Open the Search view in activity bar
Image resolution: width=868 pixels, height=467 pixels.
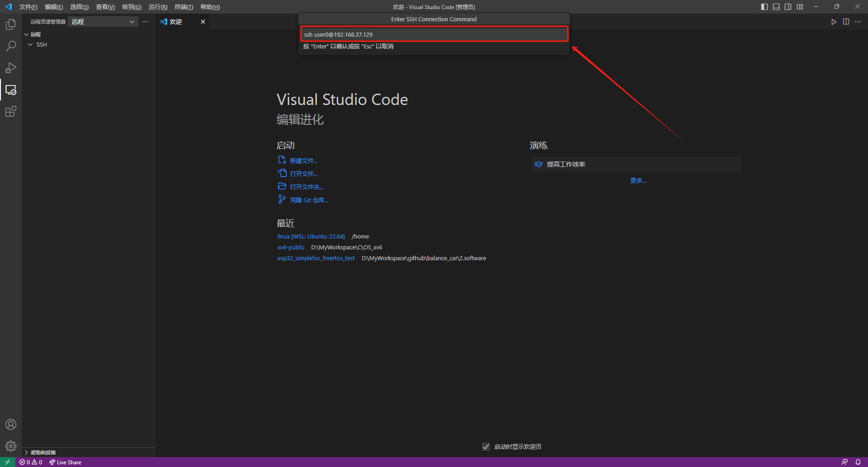(x=11, y=46)
